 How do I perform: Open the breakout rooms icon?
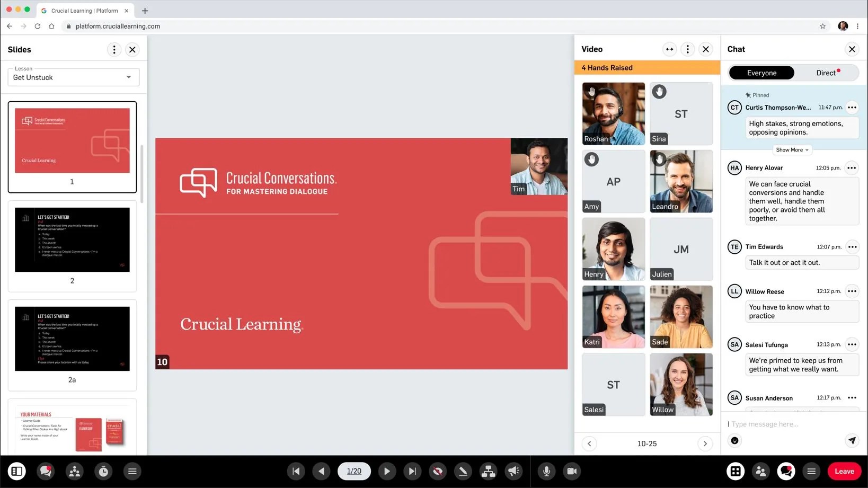[488, 471]
